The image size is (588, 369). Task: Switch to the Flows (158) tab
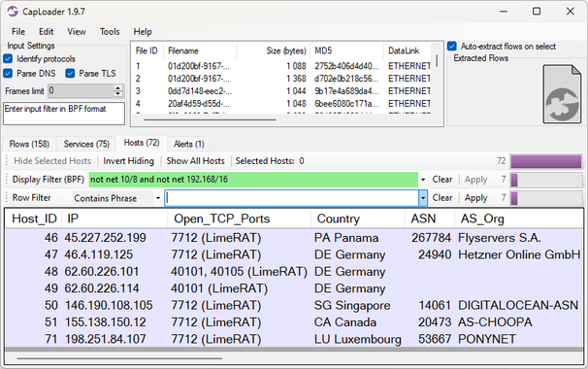click(29, 144)
